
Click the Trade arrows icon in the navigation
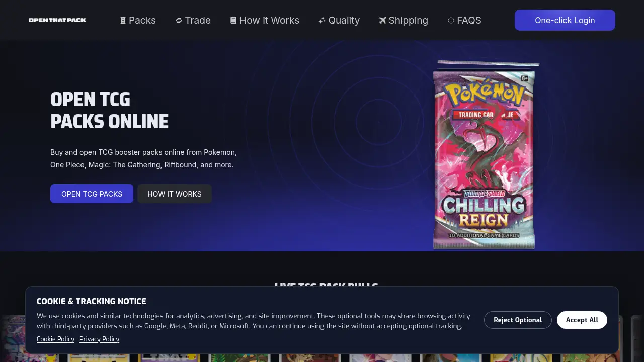tap(179, 21)
